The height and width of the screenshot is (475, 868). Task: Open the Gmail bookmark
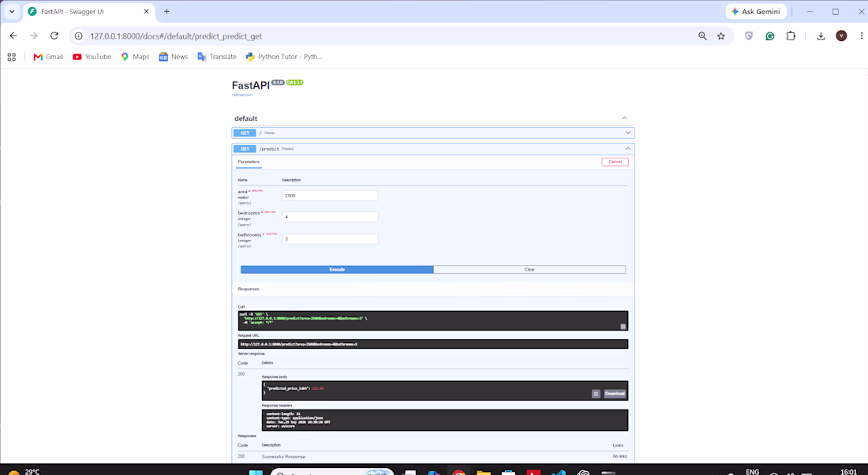pyautogui.click(x=48, y=57)
